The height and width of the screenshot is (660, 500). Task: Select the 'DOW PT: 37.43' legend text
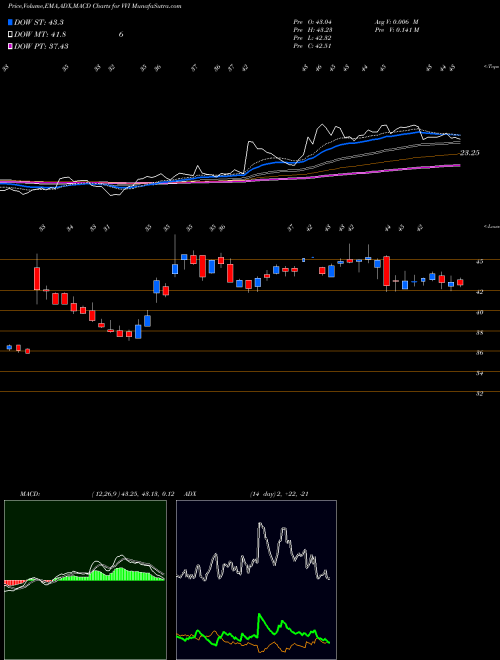[41, 46]
